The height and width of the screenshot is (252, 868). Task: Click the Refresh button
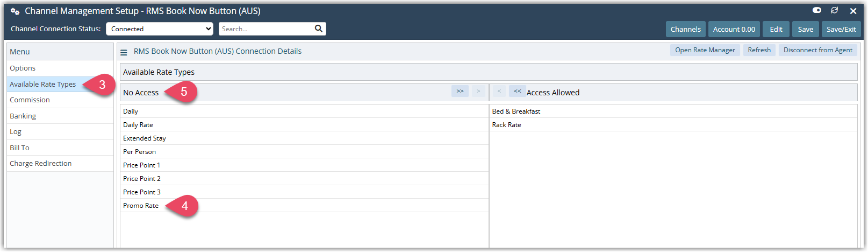[759, 50]
